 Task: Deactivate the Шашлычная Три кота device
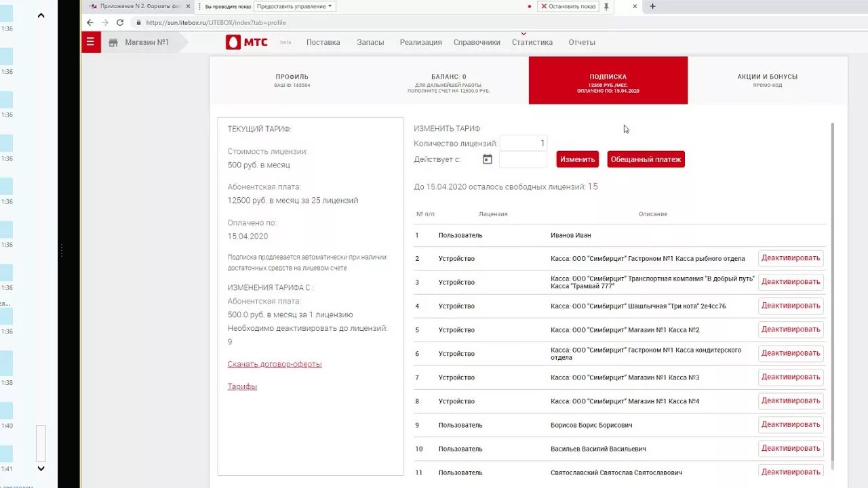coord(791,306)
